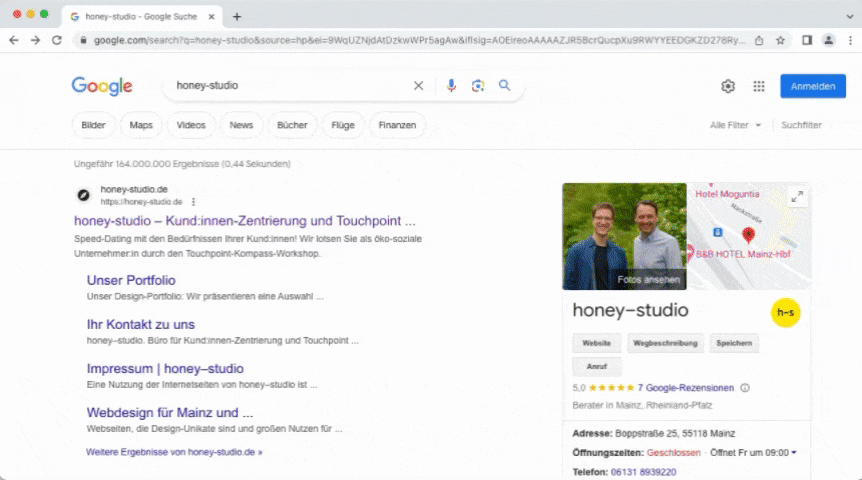Screen dimensions: 862x480
Task: Click the Speichern button in the panel
Action: point(734,343)
